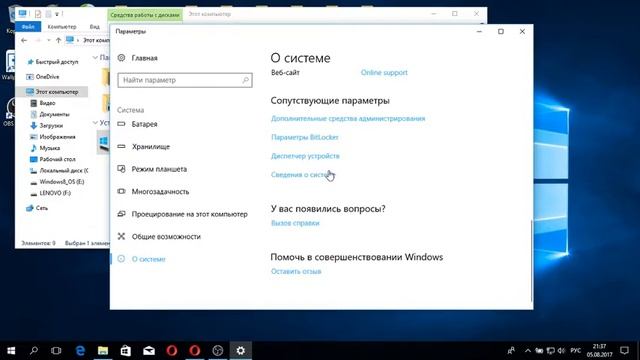640x360 pixels.
Task: Click the volume icon in system tray
Action: 561,351
